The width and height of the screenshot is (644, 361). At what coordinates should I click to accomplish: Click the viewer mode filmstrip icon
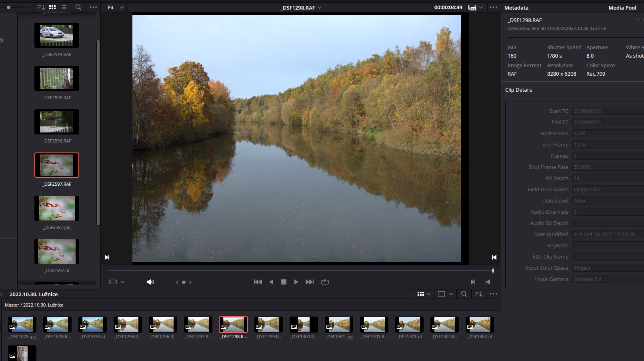[113, 282]
